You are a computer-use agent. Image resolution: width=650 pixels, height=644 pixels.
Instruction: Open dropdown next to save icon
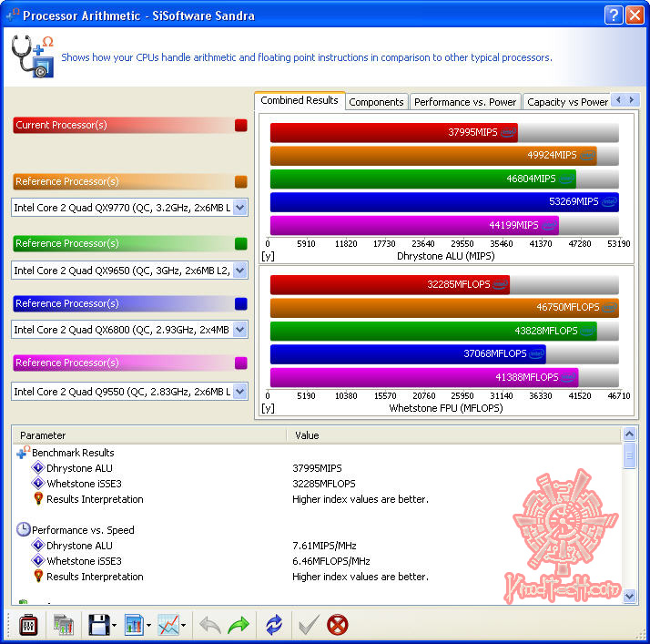pyautogui.click(x=114, y=626)
